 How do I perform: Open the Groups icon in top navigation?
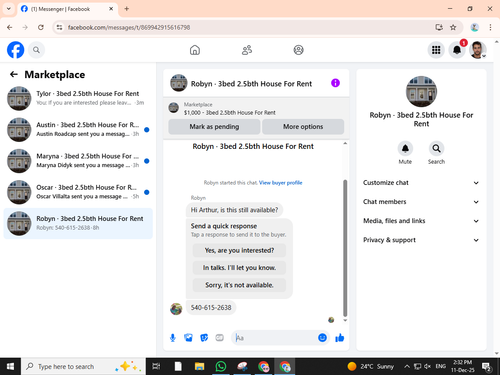pos(298,50)
